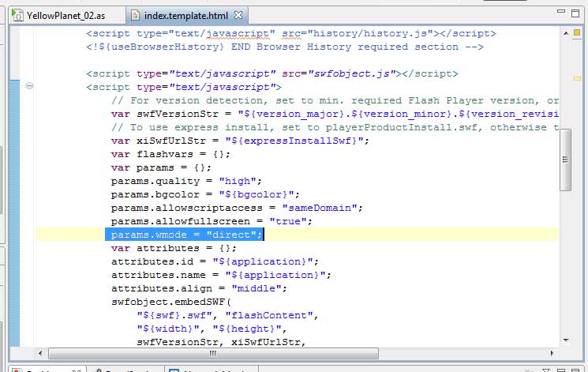
Task: Click the line var params = {};
Action: [x=161, y=167]
